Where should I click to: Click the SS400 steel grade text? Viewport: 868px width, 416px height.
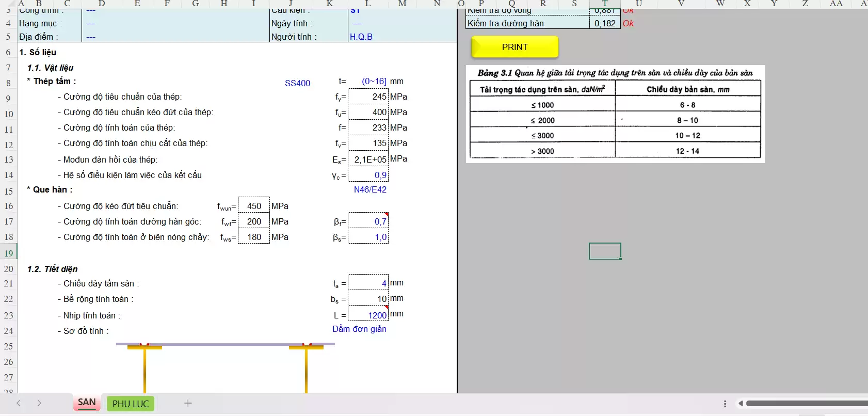click(298, 83)
